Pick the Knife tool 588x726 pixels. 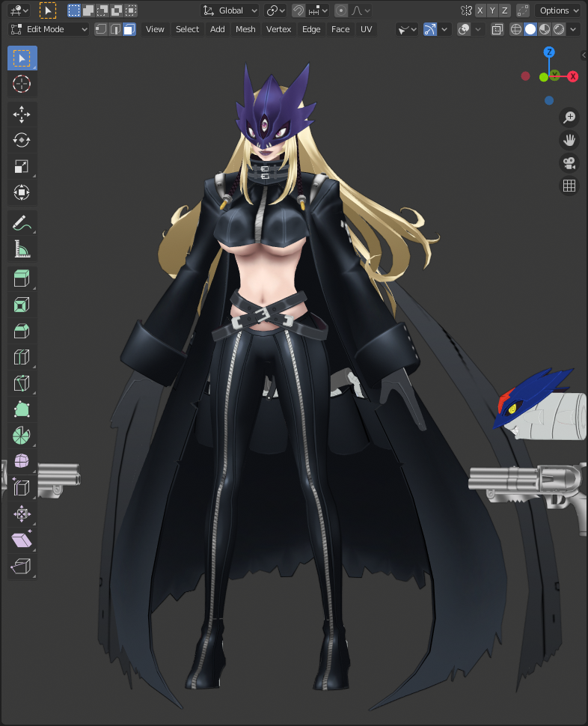tap(22, 383)
